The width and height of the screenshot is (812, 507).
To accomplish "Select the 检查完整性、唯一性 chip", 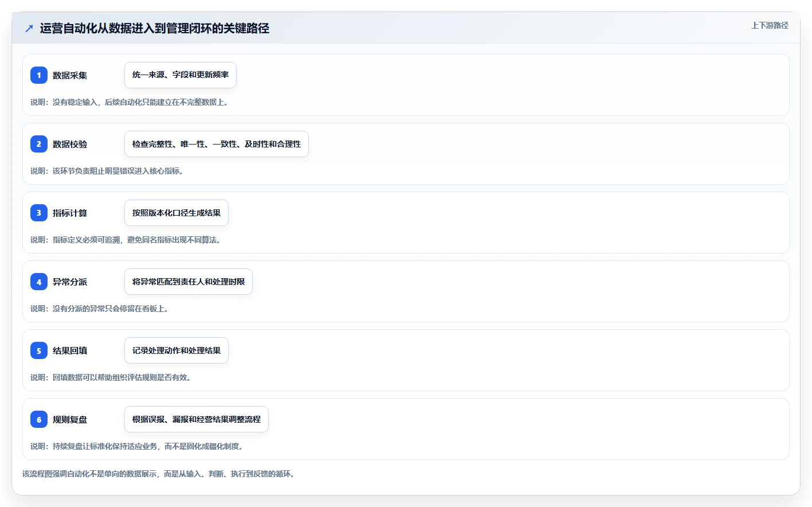I will [x=217, y=144].
